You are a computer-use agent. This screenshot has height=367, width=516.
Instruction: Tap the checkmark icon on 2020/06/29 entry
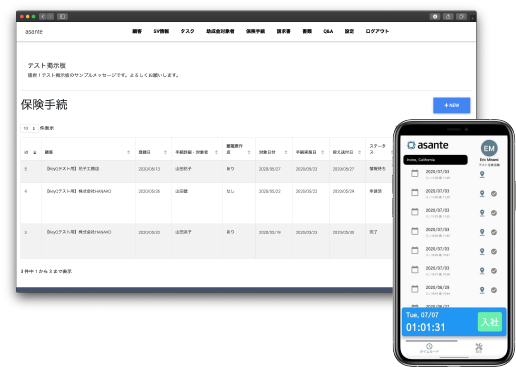tap(494, 290)
